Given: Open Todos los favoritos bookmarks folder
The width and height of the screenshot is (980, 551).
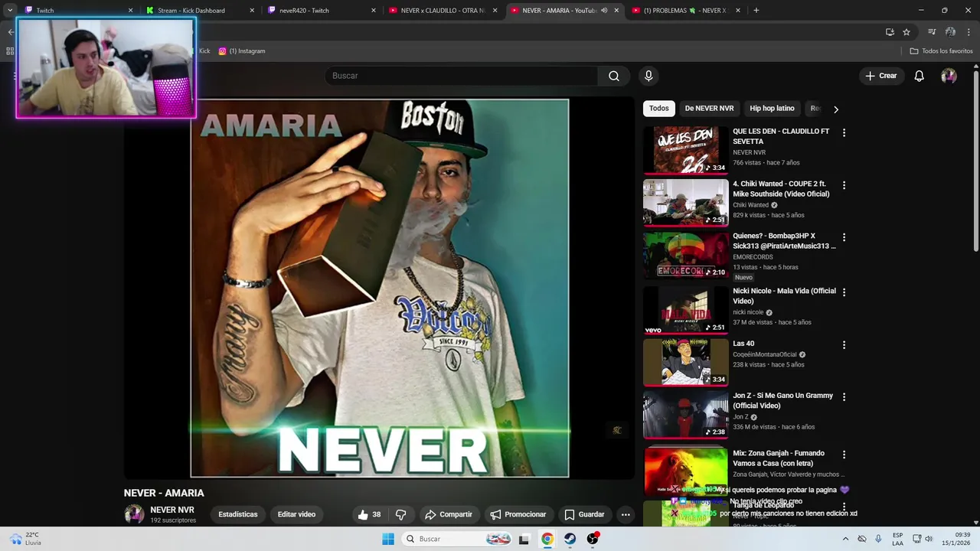Looking at the screenshot, I should click(x=941, y=51).
